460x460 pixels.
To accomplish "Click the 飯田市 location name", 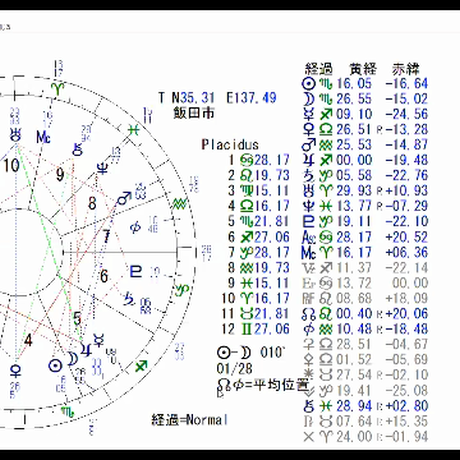I will 194,113.
